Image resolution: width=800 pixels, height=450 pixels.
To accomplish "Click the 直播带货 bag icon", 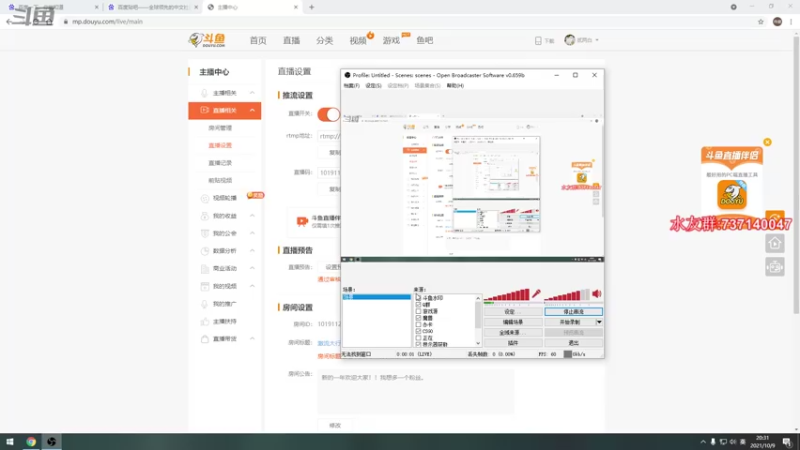I will click(x=205, y=339).
